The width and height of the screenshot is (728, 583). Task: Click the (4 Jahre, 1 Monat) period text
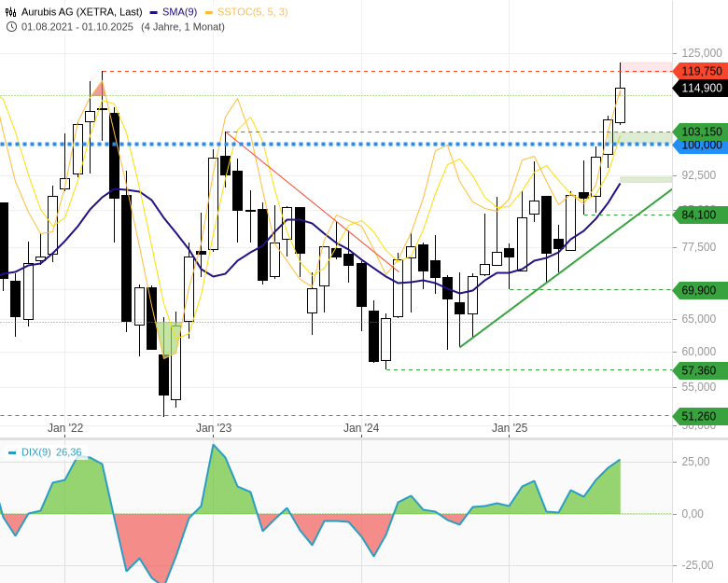coord(183,26)
